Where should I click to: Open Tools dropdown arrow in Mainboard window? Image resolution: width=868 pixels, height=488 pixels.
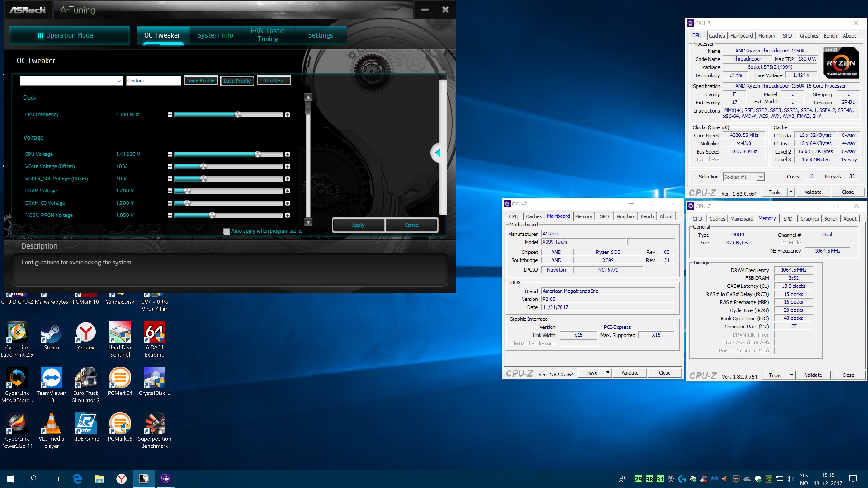[x=608, y=373]
